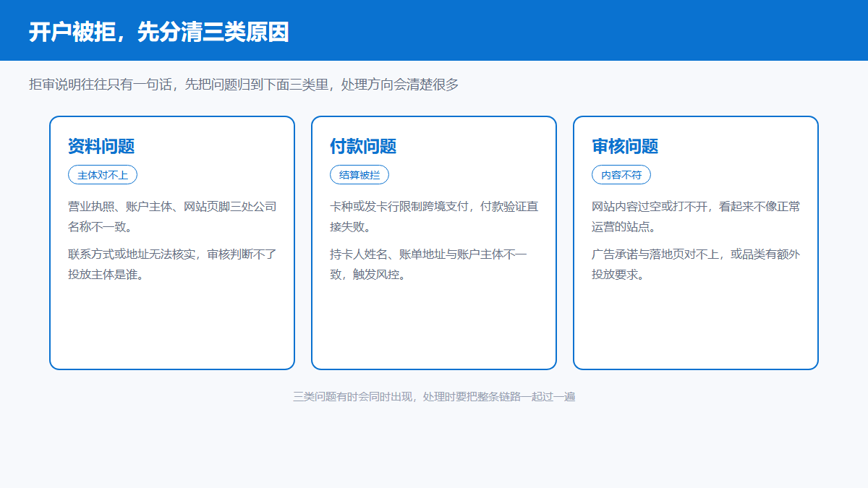Select the paragraph starting 卡种或发卡行限制跨境支付
Image resolution: width=868 pixels, height=488 pixels.
coord(434,217)
